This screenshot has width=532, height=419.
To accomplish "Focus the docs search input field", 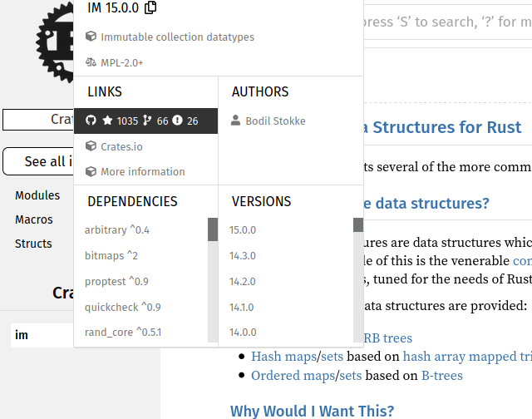I will point(448,22).
